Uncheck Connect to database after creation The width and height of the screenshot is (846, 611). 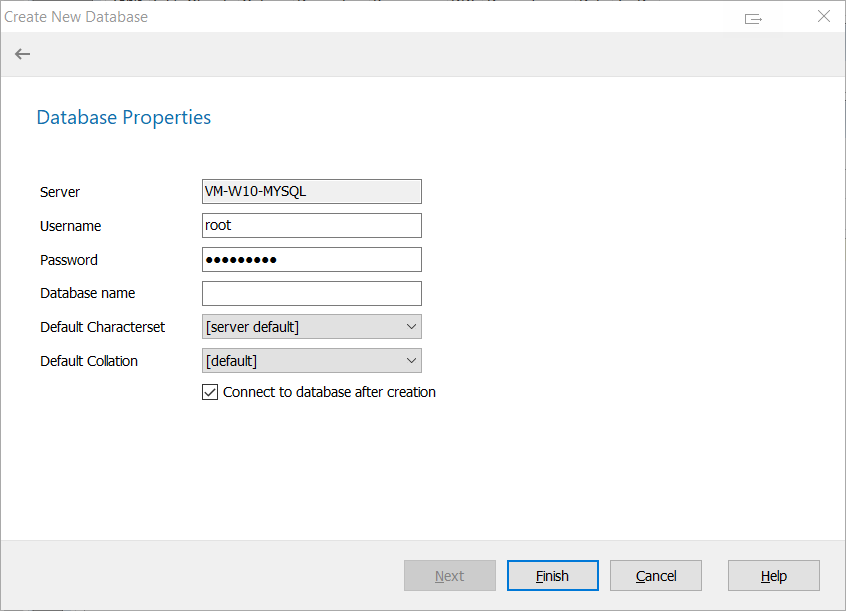pyautogui.click(x=210, y=393)
